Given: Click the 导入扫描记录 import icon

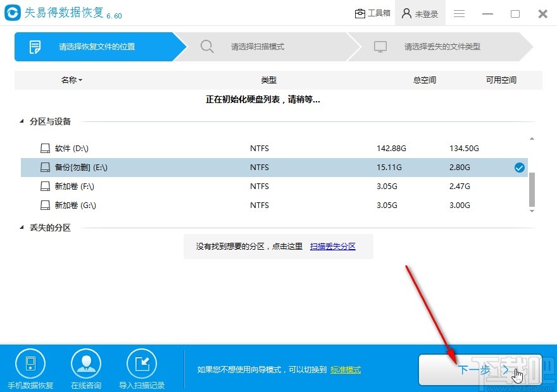Looking at the screenshot, I should (142, 362).
